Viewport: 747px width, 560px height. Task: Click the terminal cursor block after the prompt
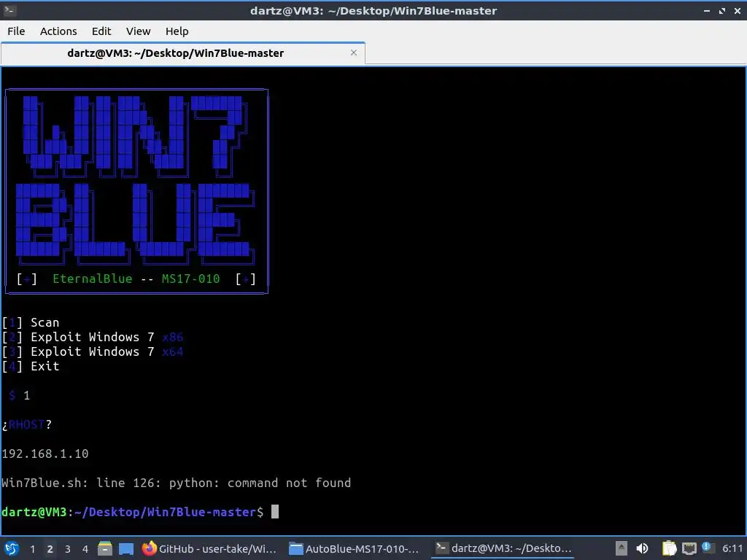coord(275,512)
